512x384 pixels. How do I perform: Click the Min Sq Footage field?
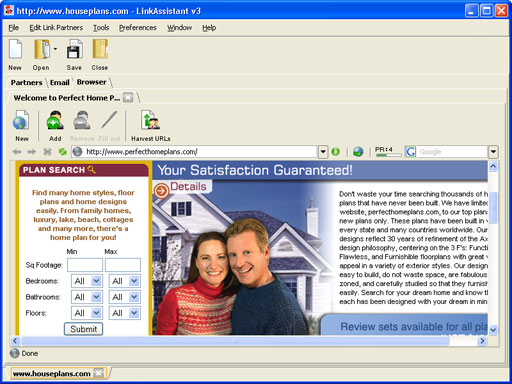(x=85, y=265)
